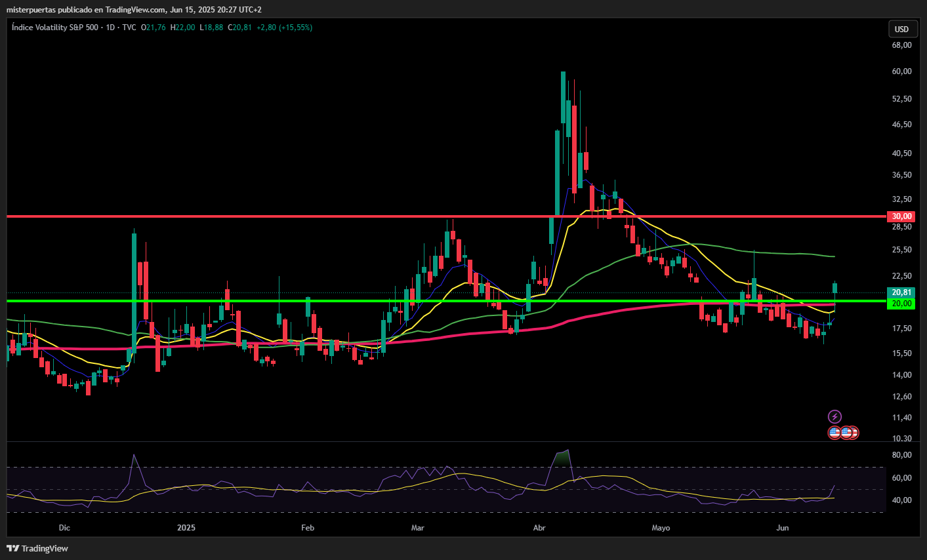Click the TradingView logo
This screenshot has height=560, width=927.
tap(37, 548)
